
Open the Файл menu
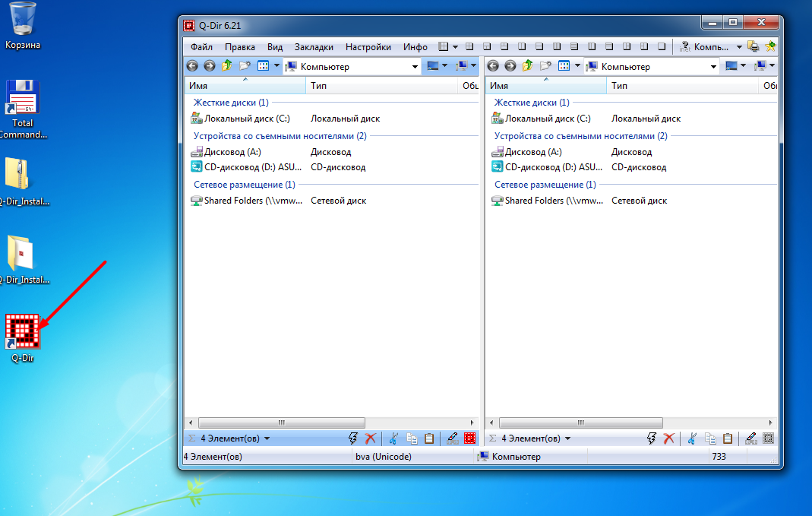(201, 46)
